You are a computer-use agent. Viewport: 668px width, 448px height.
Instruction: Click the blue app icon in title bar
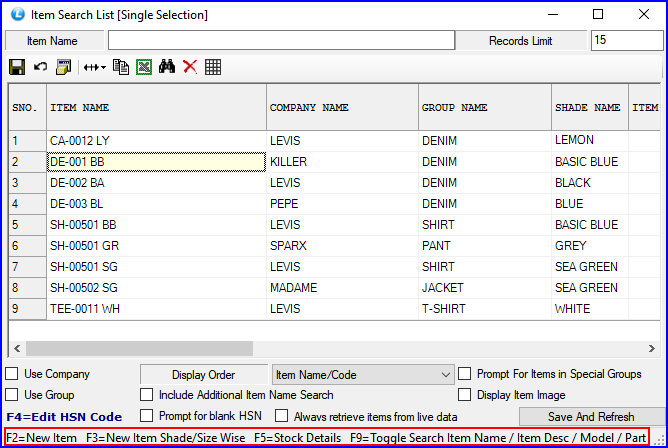point(17,14)
